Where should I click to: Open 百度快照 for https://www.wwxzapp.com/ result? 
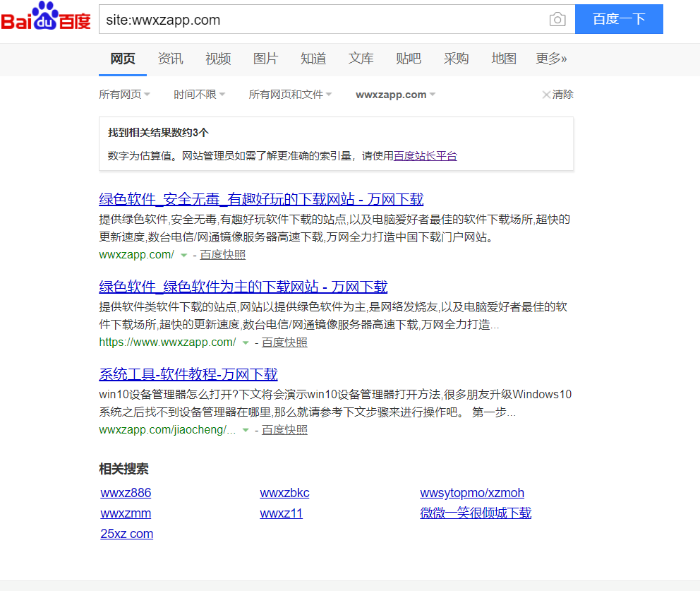[x=284, y=342]
